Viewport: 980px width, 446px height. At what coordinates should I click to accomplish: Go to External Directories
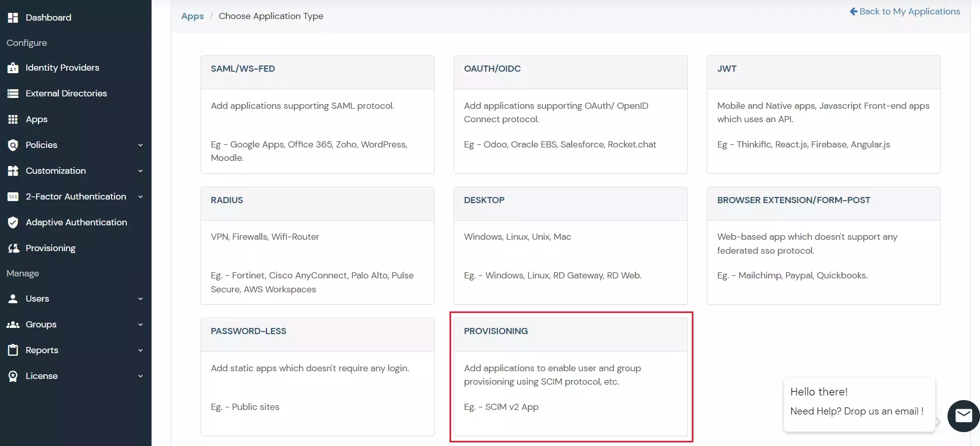(67, 93)
